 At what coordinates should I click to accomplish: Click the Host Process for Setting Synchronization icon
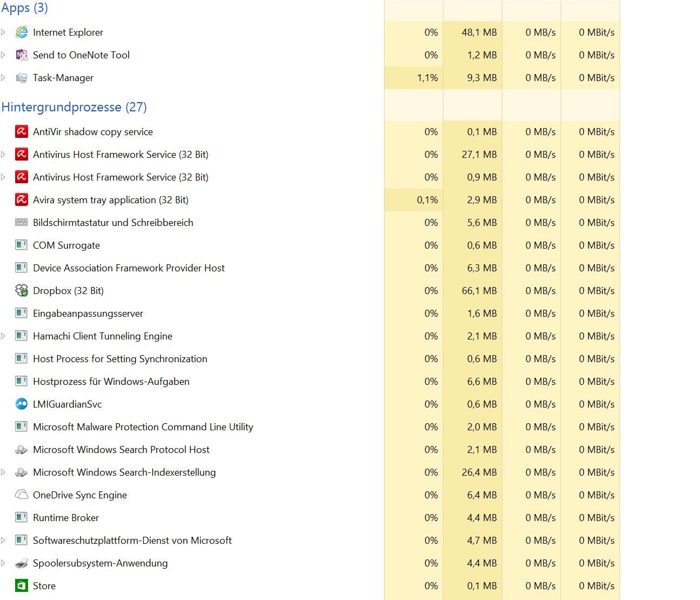tap(22, 359)
